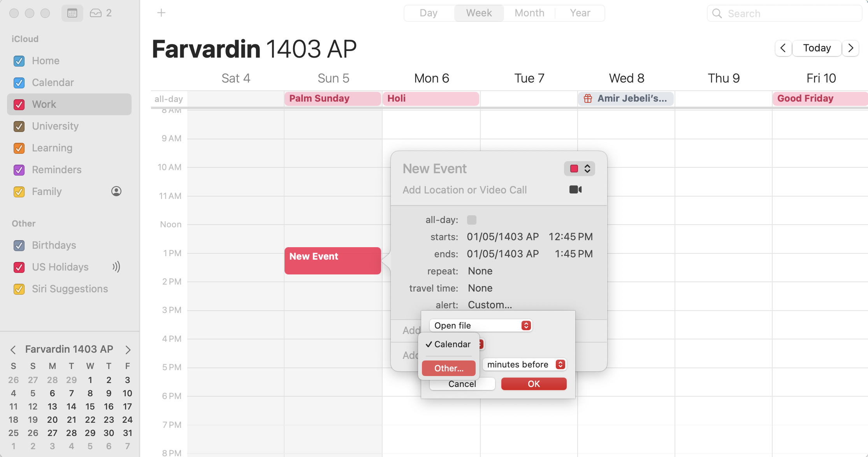The image size is (868, 457).
Task: Go to next week with right chevron
Action: 851,48
